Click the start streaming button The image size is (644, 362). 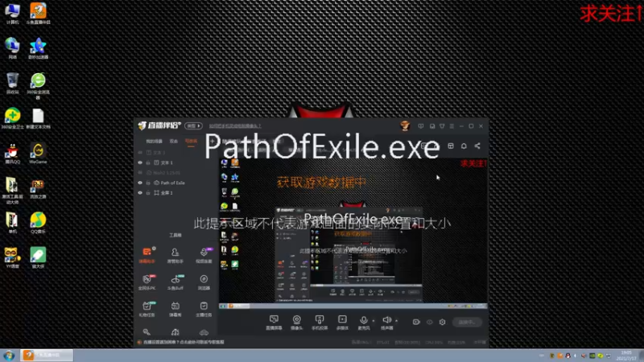[467, 323]
